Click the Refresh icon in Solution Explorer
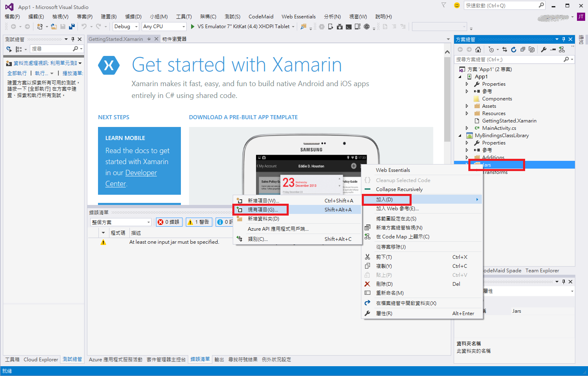The width and height of the screenshot is (588, 376). [514, 49]
